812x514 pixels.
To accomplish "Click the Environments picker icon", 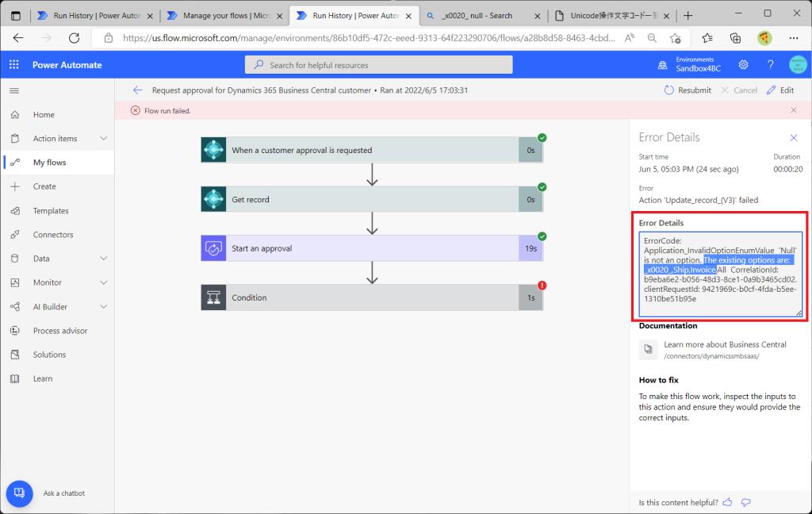I will tap(662, 65).
